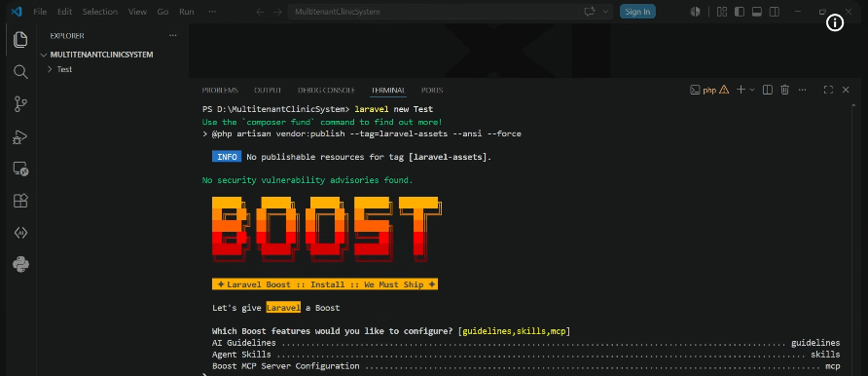Screen dimensions: 868x376
Task: Split the terminal pane
Action: point(767,90)
